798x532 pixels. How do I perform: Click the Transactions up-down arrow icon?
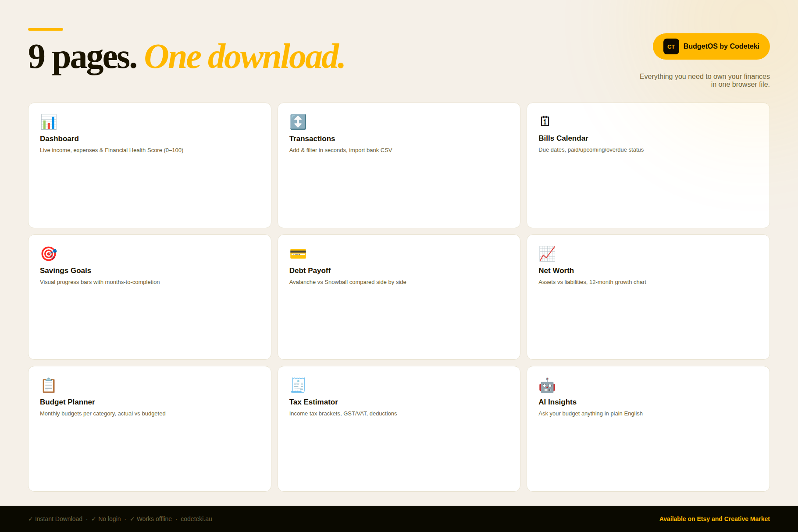pyautogui.click(x=298, y=122)
